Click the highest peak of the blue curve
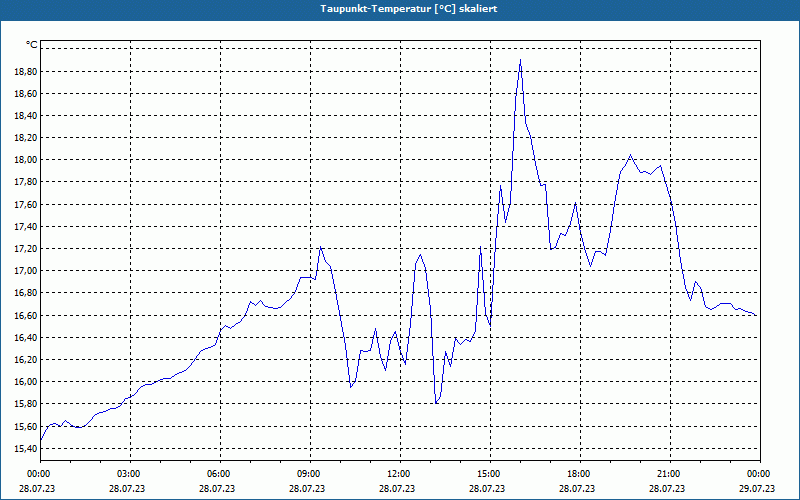The height and width of the screenshot is (500, 800). tap(520, 60)
